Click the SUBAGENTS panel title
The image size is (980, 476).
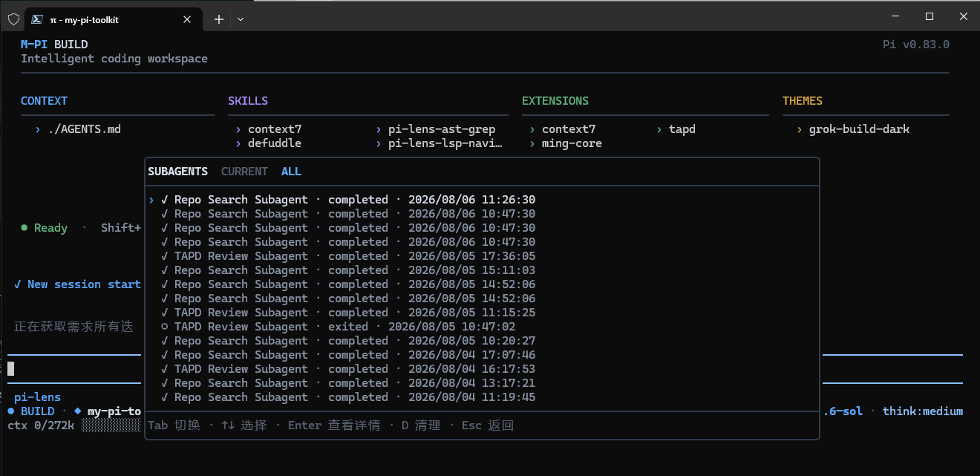point(177,172)
